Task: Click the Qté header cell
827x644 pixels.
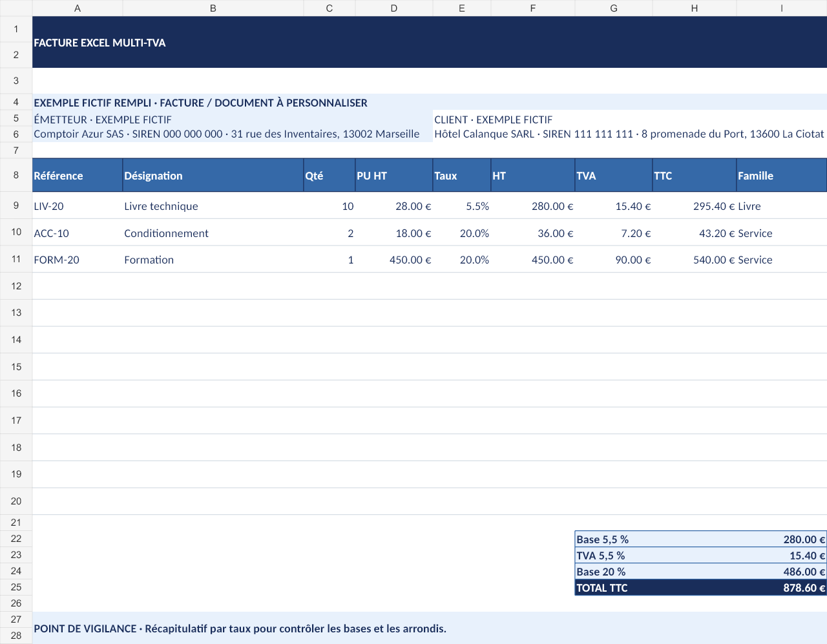Action: 330,176
